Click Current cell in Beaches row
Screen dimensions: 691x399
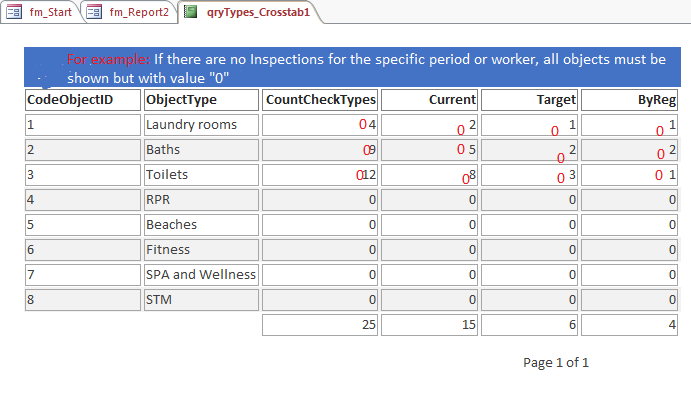(429, 225)
